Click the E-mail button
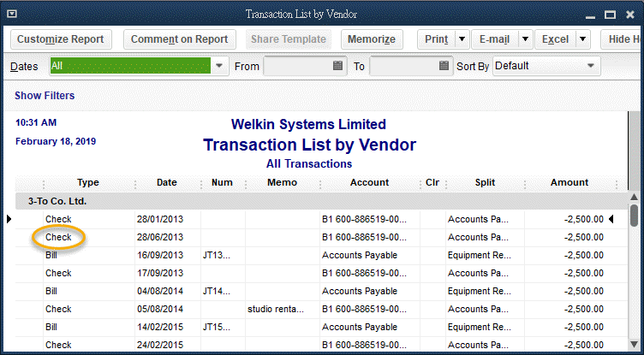Viewport: 644px width, 355px height. pyautogui.click(x=495, y=39)
